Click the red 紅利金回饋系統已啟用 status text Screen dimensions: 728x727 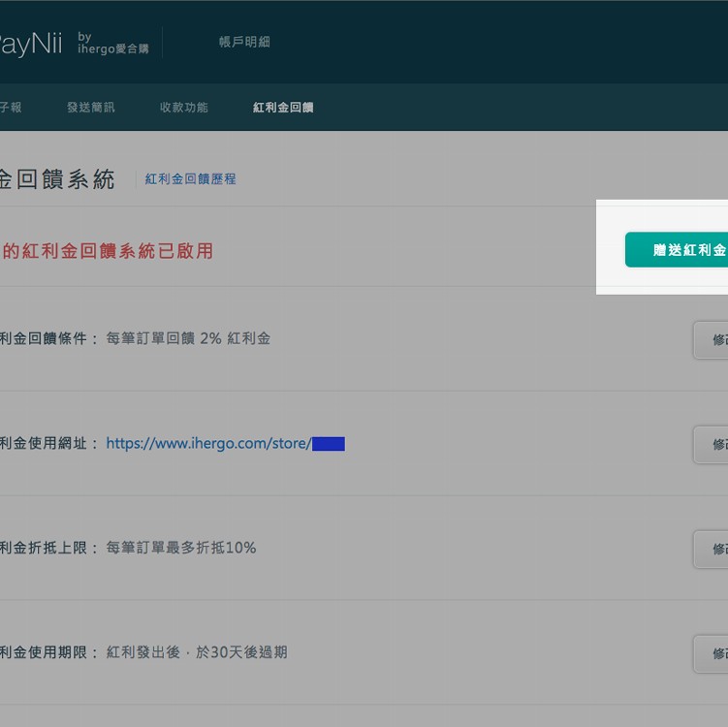coord(107,251)
